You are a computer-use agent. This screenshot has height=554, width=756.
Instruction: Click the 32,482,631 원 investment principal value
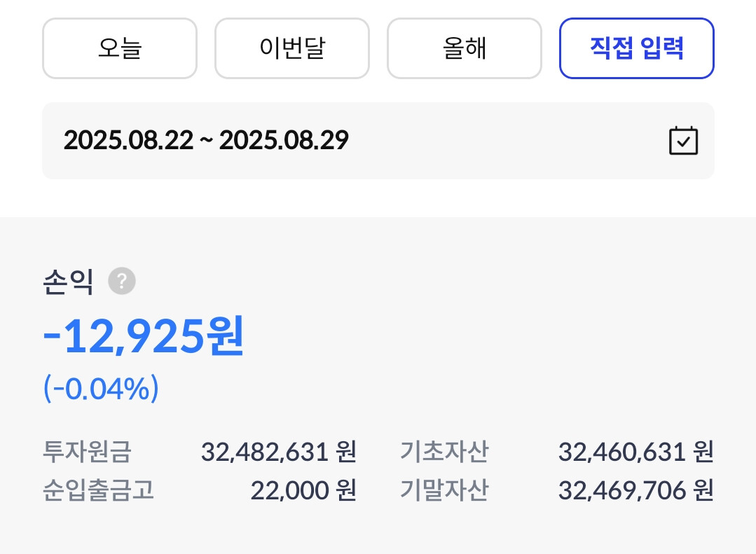[x=278, y=452]
